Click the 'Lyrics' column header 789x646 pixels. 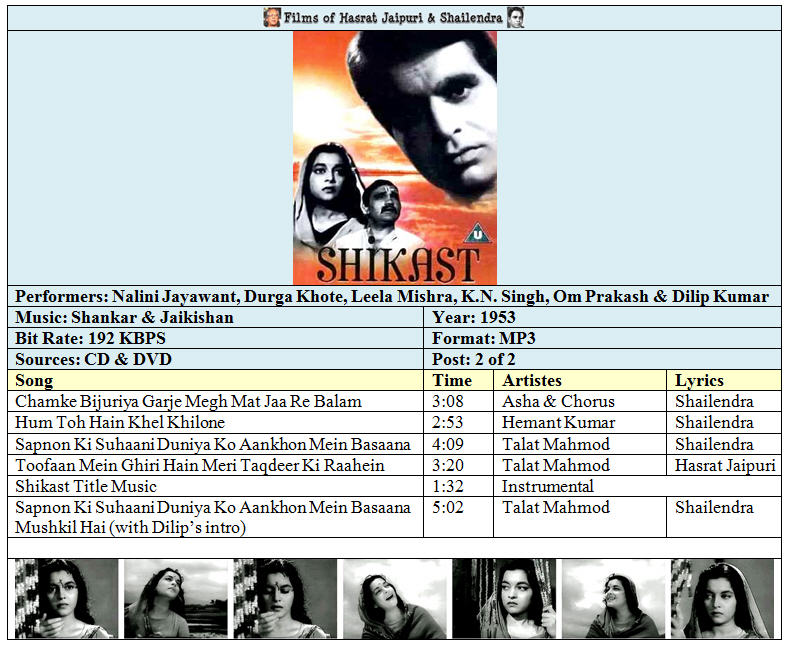coord(724,380)
